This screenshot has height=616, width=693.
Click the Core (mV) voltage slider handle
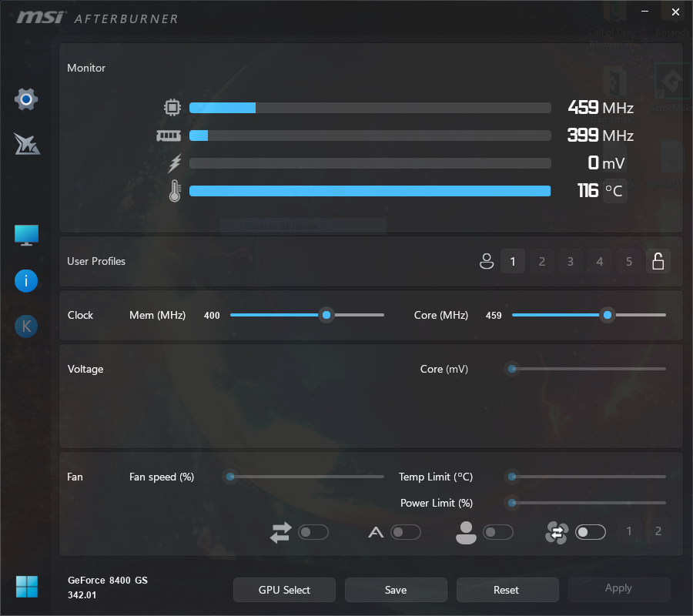click(x=512, y=369)
